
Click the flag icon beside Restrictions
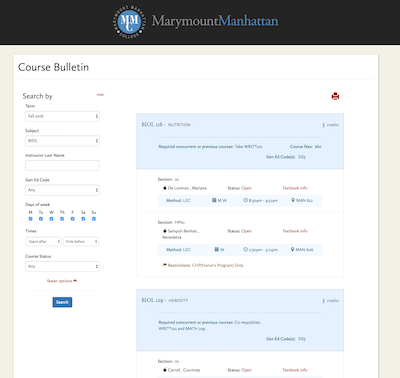[164, 265]
